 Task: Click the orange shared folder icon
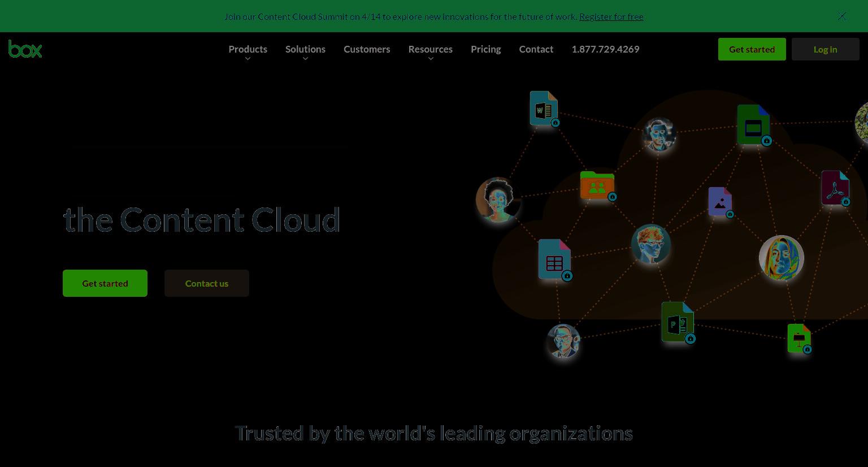[598, 185]
